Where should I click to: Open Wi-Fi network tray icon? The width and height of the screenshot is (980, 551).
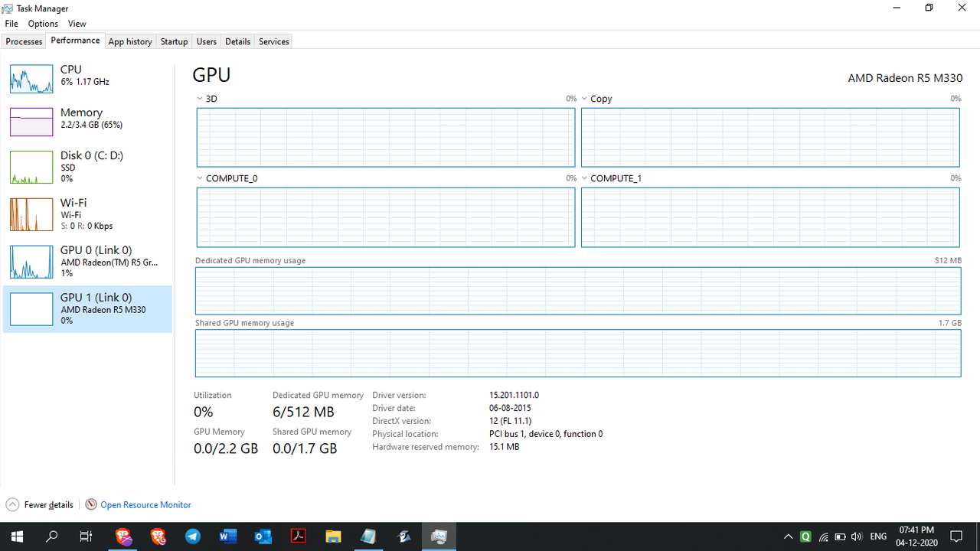coord(823,536)
